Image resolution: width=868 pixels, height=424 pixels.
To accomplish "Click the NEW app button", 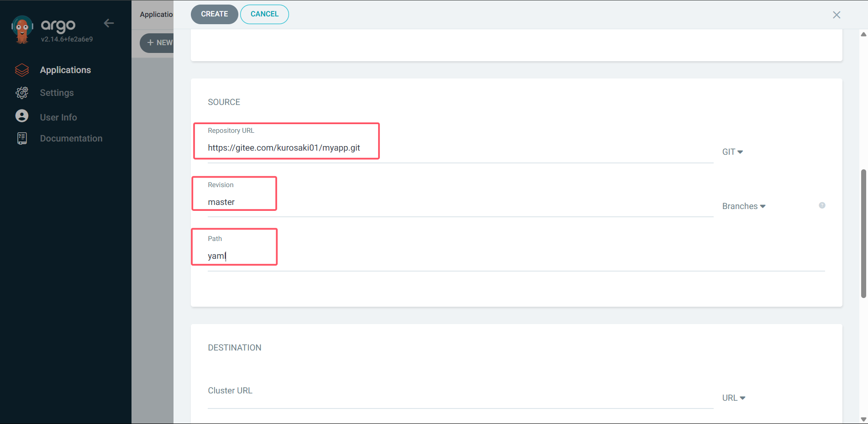I will click(158, 43).
